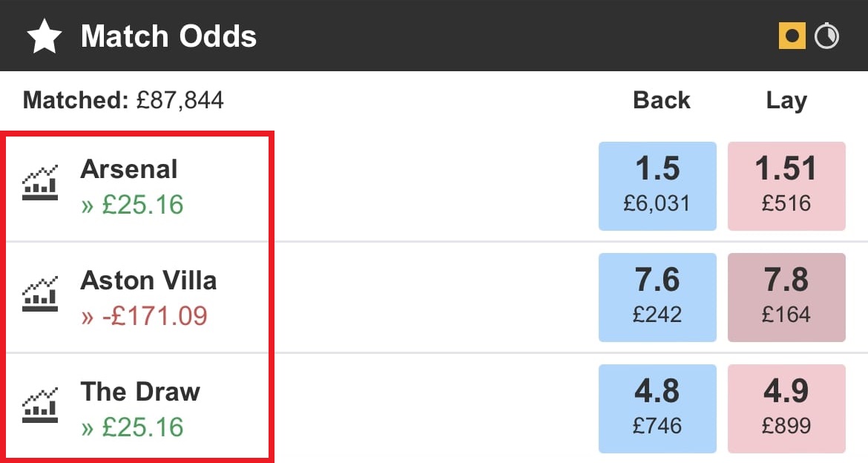The image size is (868, 463).
Task: Open The Draw price chart icon
Action: [x=40, y=407]
